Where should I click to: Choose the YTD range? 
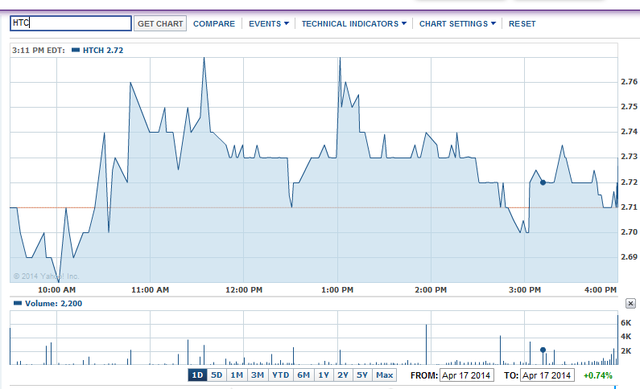[x=280, y=375]
